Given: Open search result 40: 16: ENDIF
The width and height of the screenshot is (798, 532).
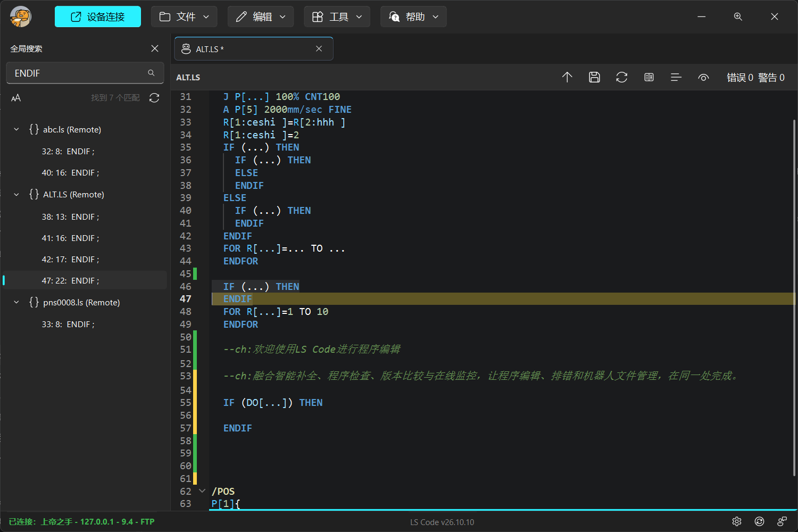Looking at the screenshot, I should tap(85, 173).
